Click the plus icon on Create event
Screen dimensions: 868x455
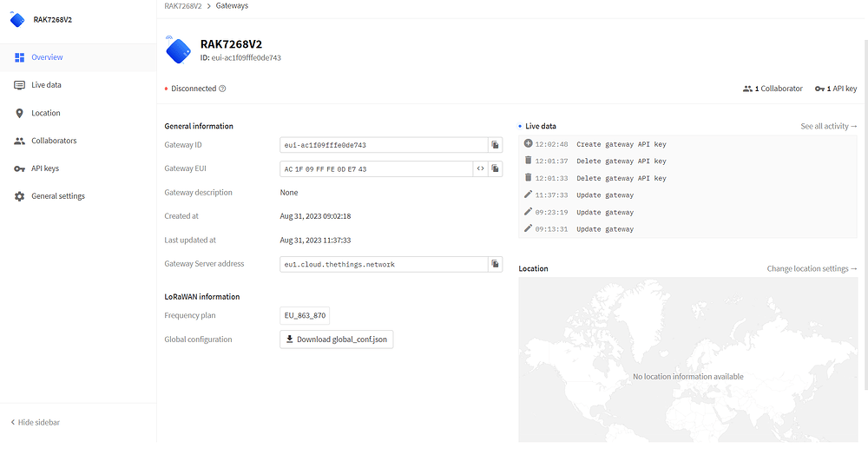[528, 143]
